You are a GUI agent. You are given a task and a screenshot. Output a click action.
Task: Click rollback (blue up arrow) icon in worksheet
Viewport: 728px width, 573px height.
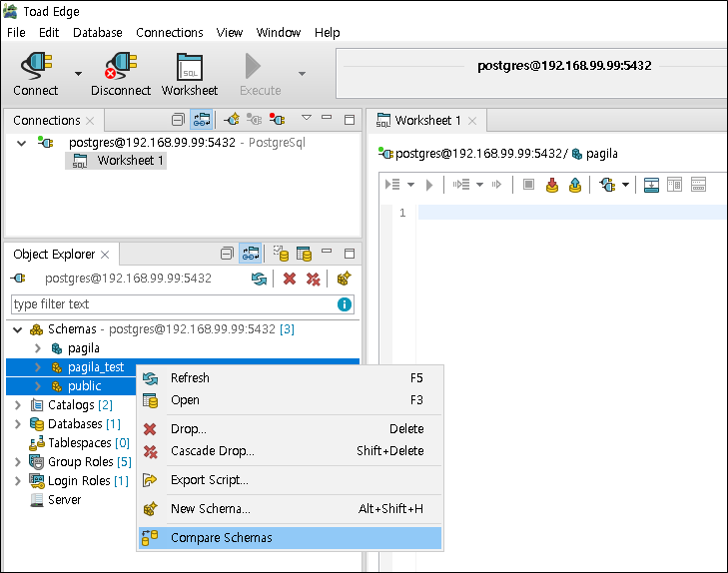point(575,185)
